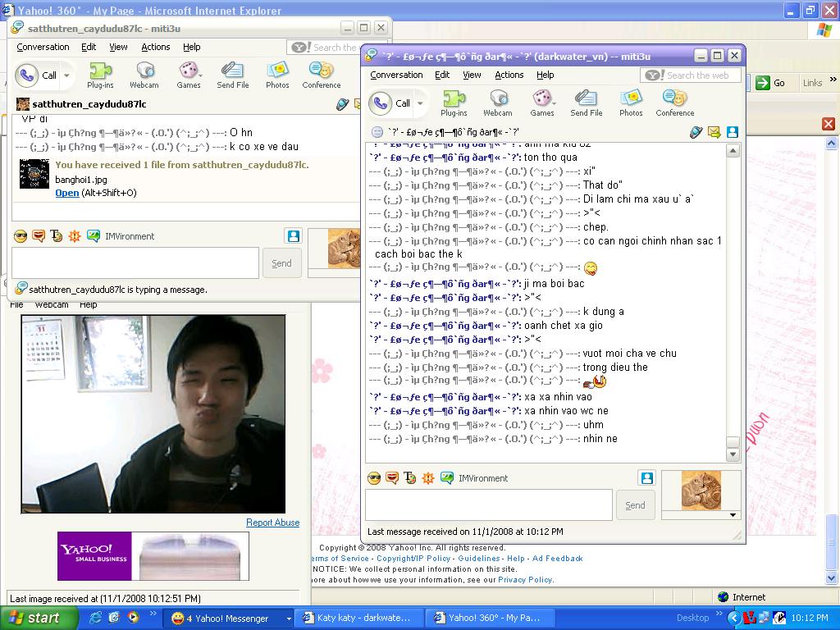Click Buzz icon in darkwater_vn chat window
840x630 pixels.
427,478
